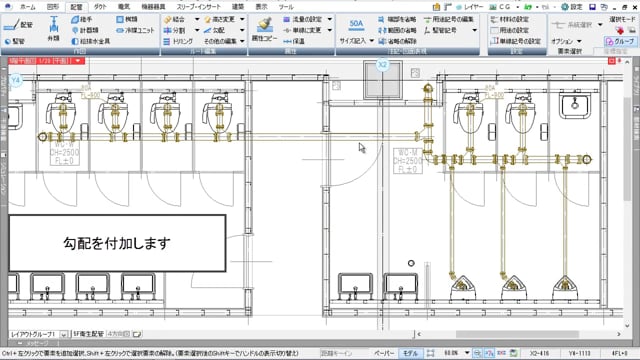640x360 pixels.
Task: Open the 図形 ribbon tab
Action: tap(53, 7)
